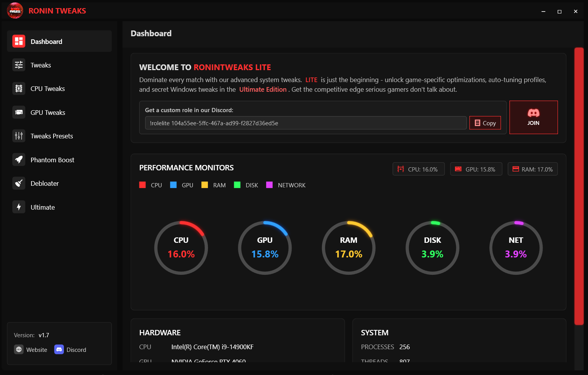Click the DISK 3.9% circular gauge

(x=432, y=248)
